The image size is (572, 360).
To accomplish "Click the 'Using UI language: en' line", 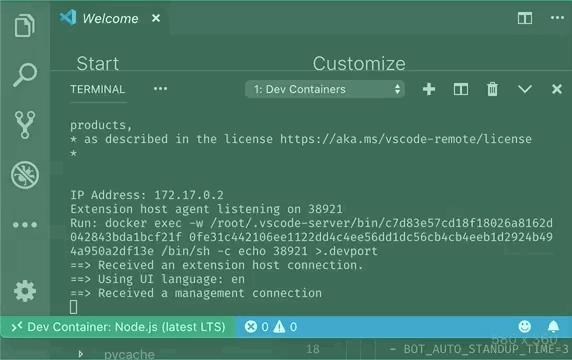I will (157, 279).
